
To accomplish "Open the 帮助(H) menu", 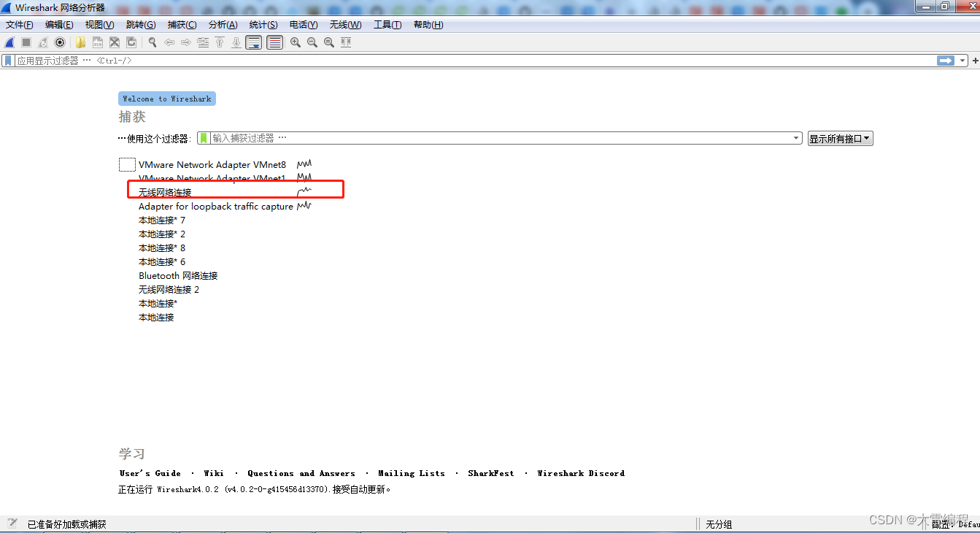I will click(428, 25).
